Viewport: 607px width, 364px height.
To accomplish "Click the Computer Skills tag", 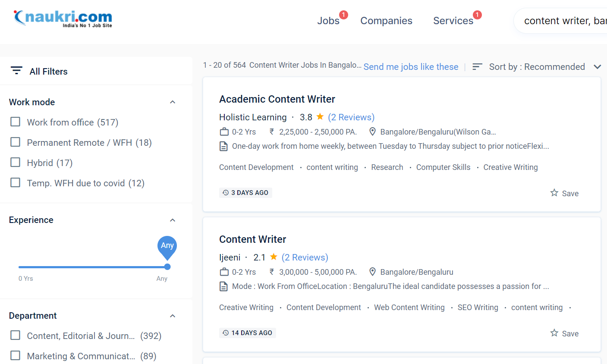I will point(443,167).
